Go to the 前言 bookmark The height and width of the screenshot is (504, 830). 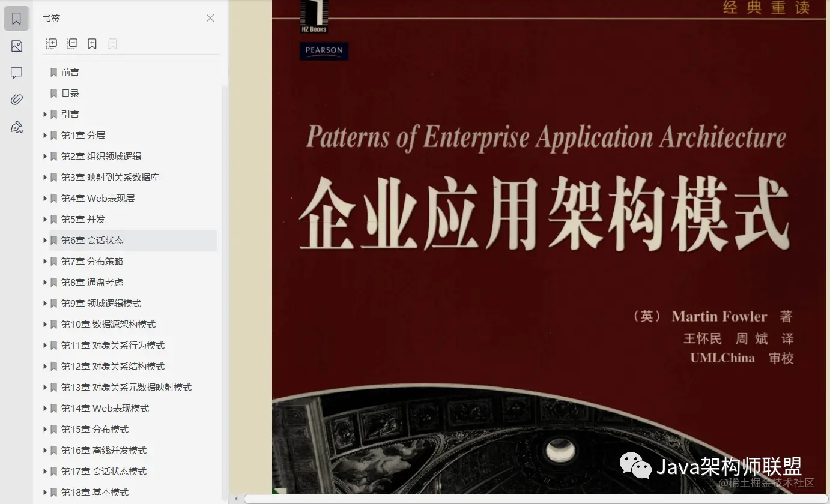tap(70, 72)
